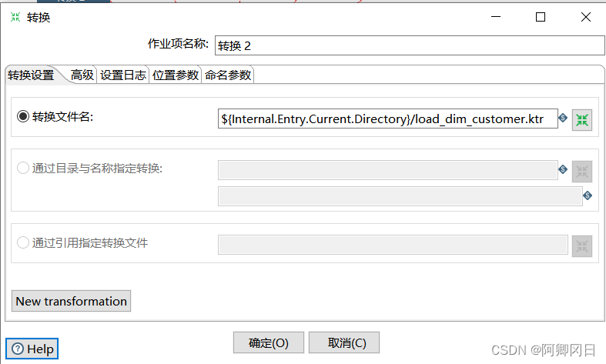Click the variable icon beside the repository directory field
The width and height of the screenshot is (606, 364).
pos(563,169)
